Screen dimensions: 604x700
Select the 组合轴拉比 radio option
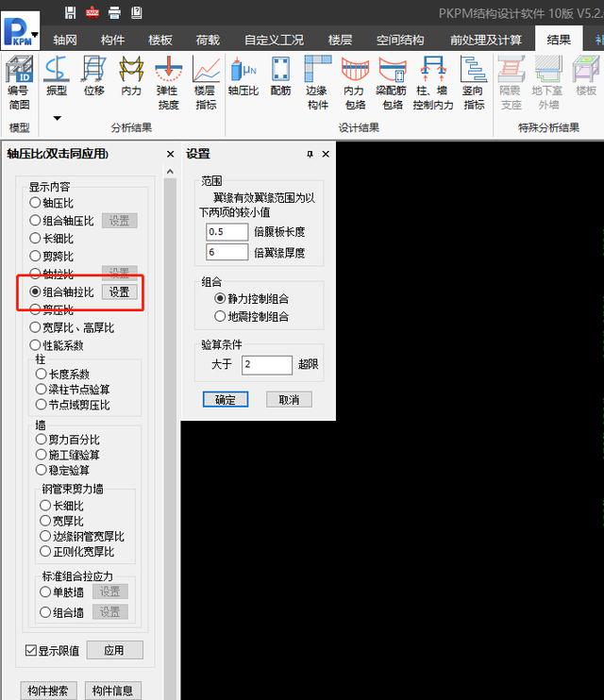click(x=61, y=292)
